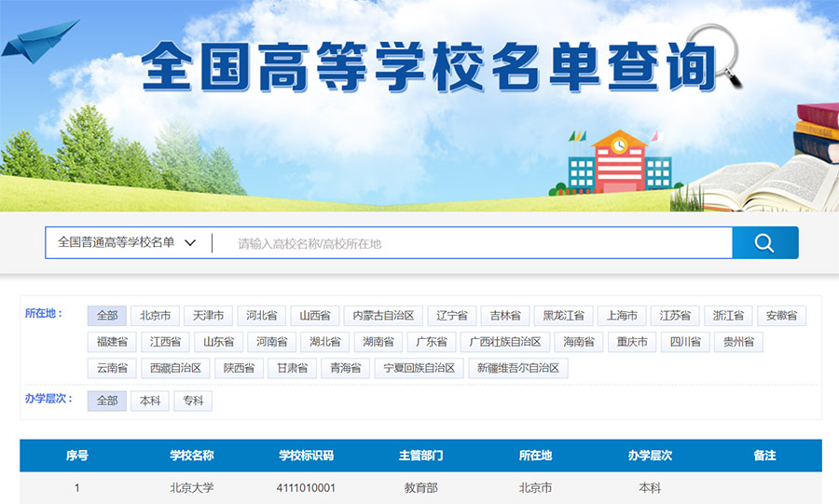Filter schools by 本科 level
Image resolution: width=839 pixels, height=504 pixels.
click(149, 401)
